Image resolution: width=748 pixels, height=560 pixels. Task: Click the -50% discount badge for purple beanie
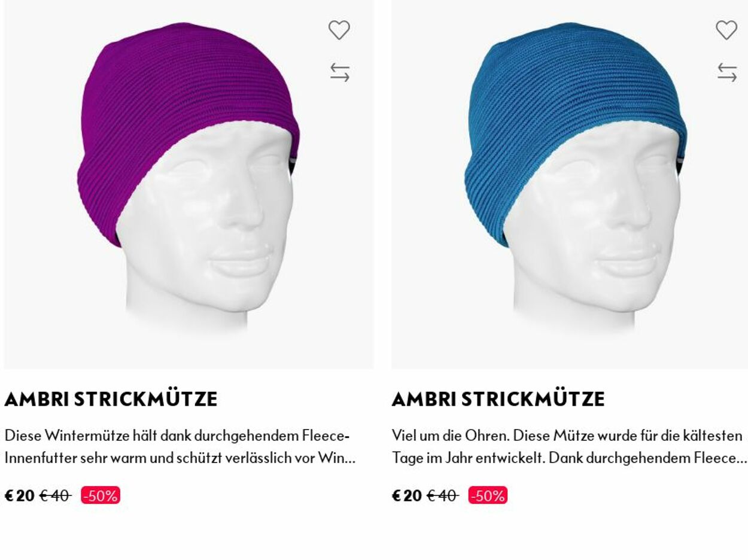pos(101,496)
